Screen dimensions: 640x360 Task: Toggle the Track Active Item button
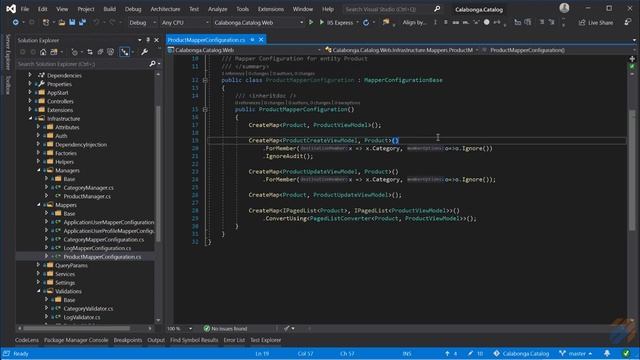coord(124,52)
